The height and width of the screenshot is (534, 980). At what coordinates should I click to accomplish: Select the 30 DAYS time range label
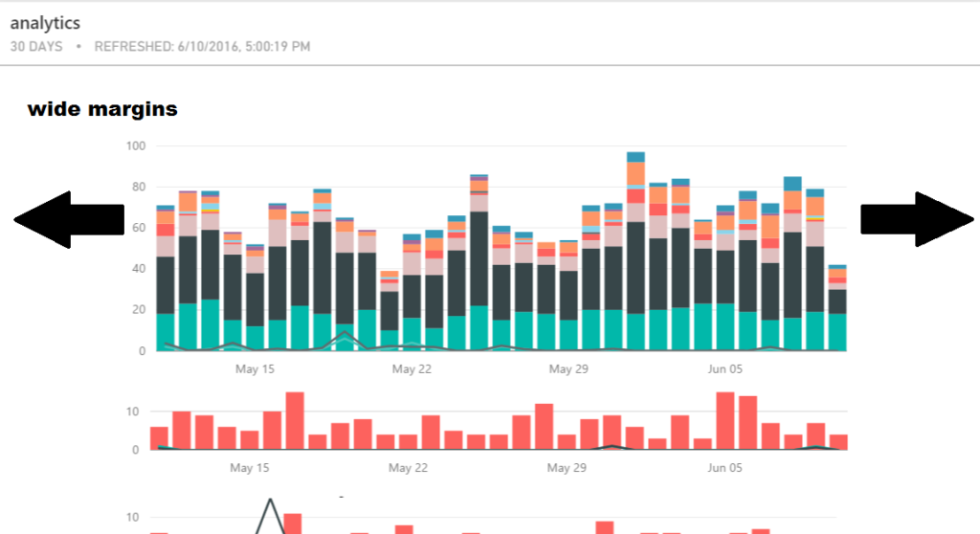pyautogui.click(x=36, y=46)
